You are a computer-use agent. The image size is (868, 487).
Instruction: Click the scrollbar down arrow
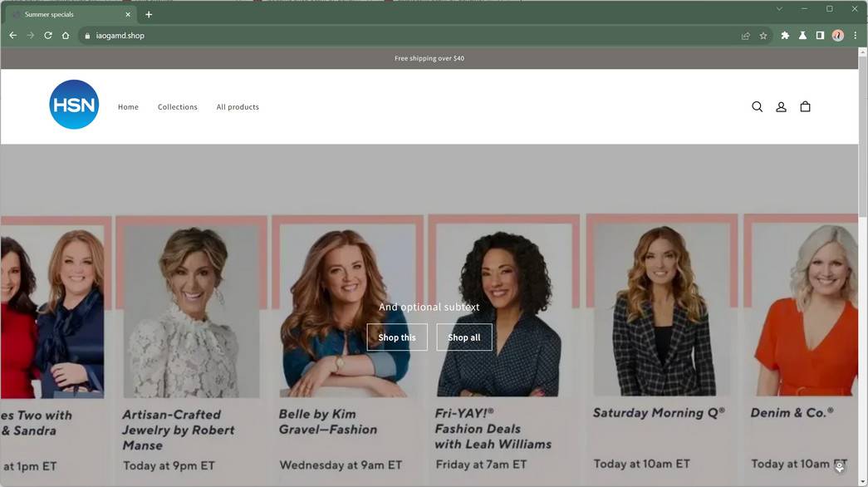(862, 482)
